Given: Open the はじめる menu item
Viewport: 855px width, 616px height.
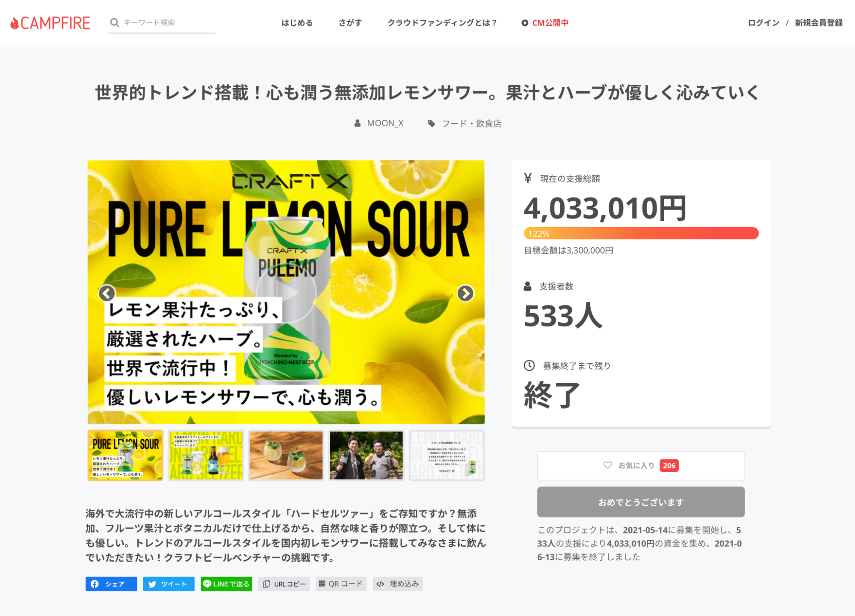Looking at the screenshot, I should [x=297, y=23].
